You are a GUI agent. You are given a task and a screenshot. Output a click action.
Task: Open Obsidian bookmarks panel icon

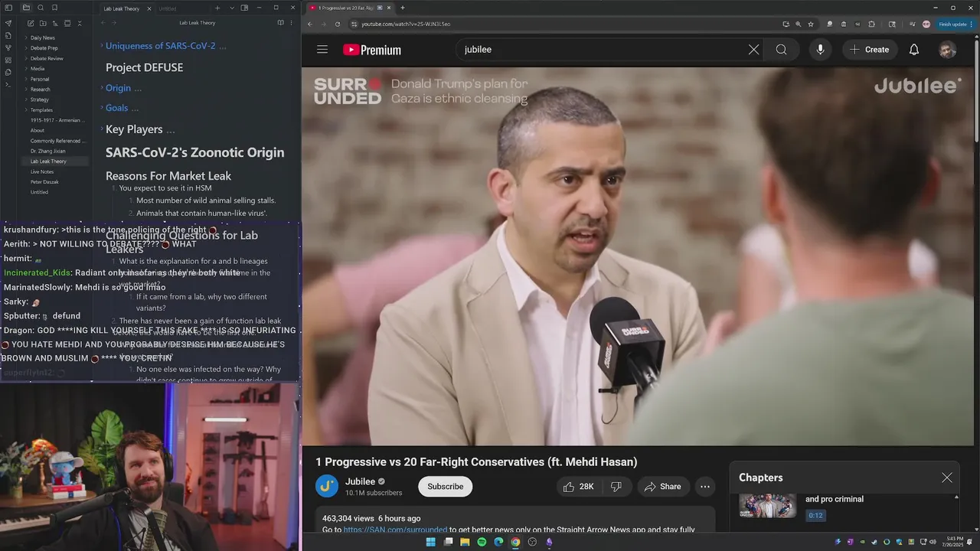tap(55, 8)
